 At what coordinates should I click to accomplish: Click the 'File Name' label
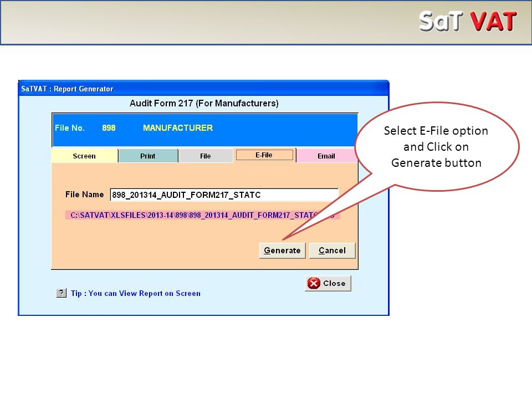(84, 195)
